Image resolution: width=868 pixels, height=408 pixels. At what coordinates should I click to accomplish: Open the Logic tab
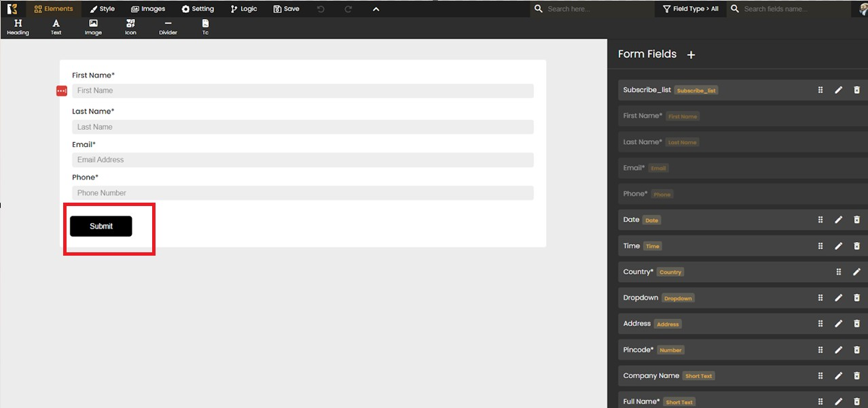click(x=244, y=9)
